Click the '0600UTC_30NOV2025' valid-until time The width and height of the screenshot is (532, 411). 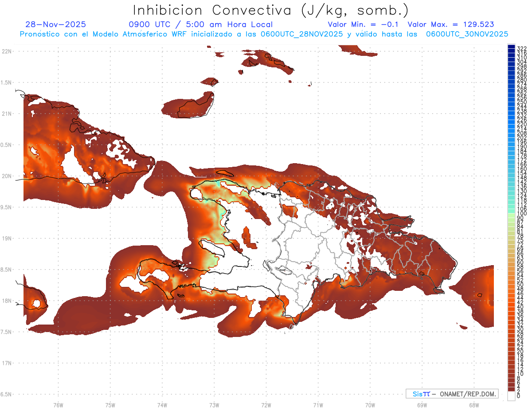[x=467, y=34]
